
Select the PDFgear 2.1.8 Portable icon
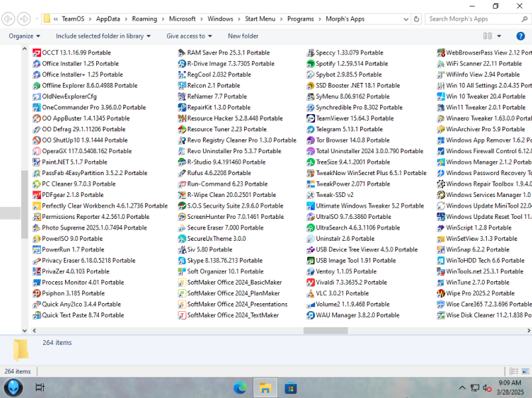point(36,195)
